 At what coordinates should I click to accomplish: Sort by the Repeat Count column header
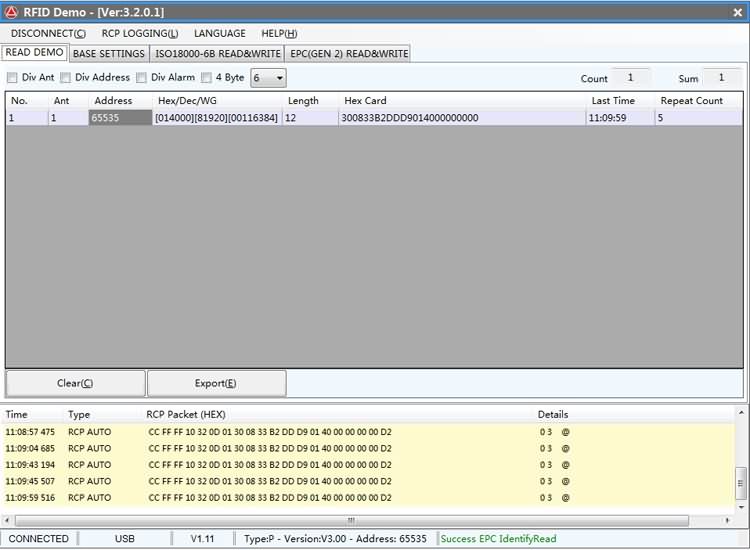click(x=699, y=101)
